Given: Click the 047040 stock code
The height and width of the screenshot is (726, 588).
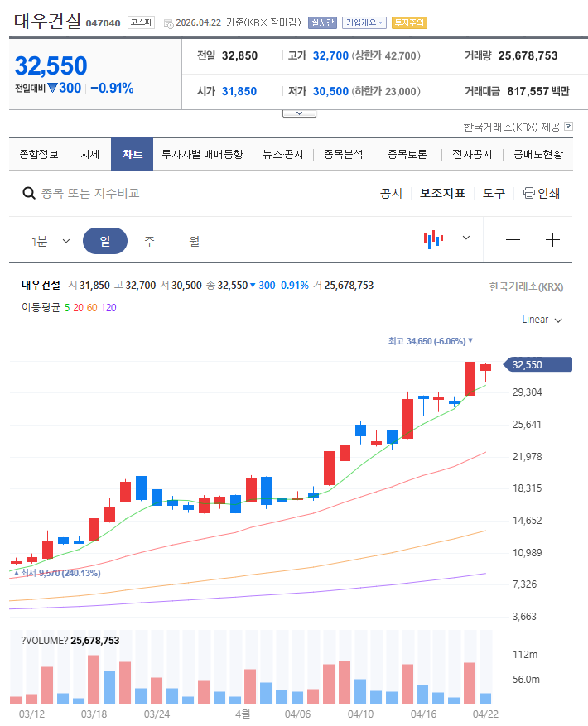Looking at the screenshot, I should coord(103,23).
